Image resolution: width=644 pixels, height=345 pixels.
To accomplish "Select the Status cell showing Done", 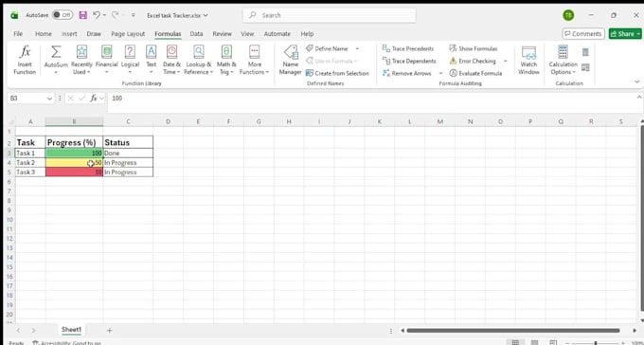I will point(128,153).
